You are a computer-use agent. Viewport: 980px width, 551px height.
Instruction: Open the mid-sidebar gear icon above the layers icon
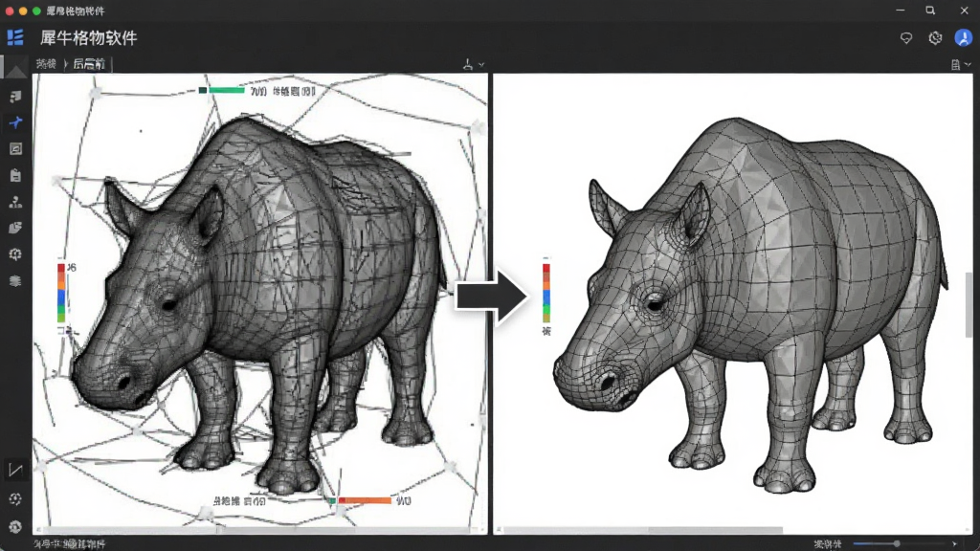coord(15,254)
